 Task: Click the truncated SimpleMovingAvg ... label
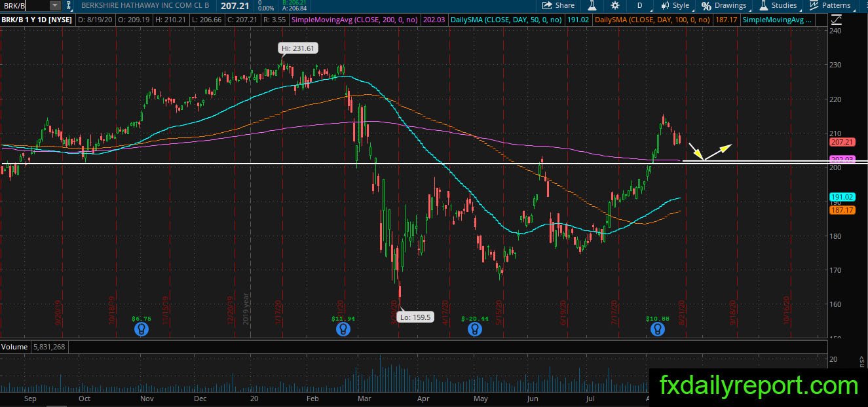click(x=777, y=20)
